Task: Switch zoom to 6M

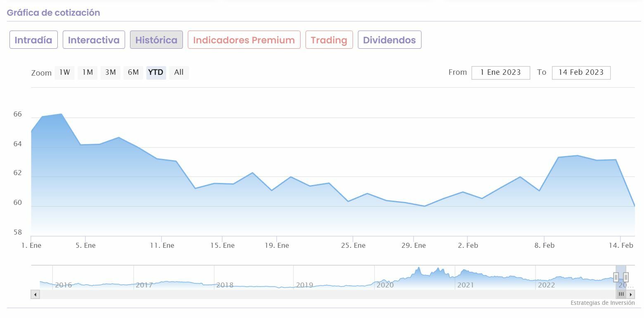Action: (133, 73)
